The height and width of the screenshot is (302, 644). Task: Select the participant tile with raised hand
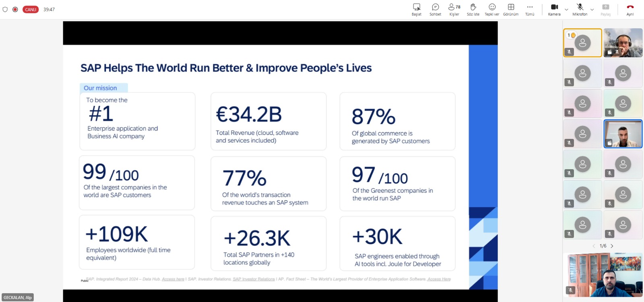point(582,43)
